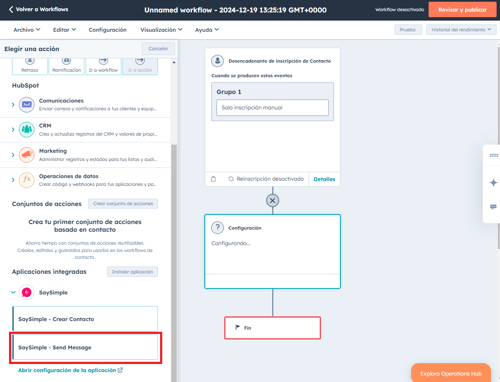This screenshot has height=382, width=500.
Task: Expand the Comunicaciones category chevron
Action: point(13,105)
